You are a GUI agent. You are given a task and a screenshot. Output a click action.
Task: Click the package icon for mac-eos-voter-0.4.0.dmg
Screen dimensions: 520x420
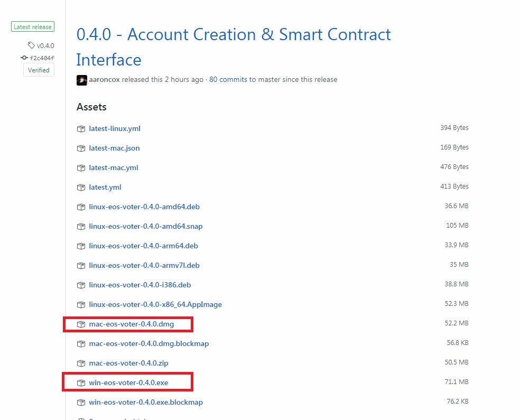(x=81, y=324)
